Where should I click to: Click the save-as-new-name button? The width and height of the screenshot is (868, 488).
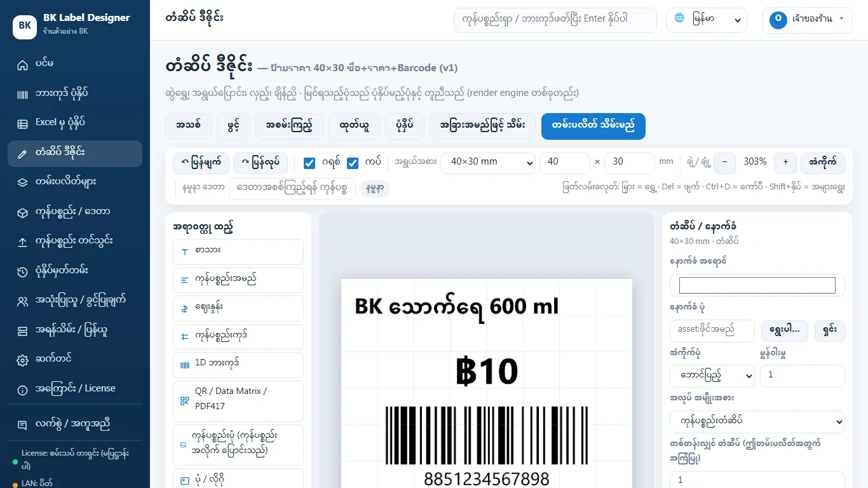pos(483,126)
